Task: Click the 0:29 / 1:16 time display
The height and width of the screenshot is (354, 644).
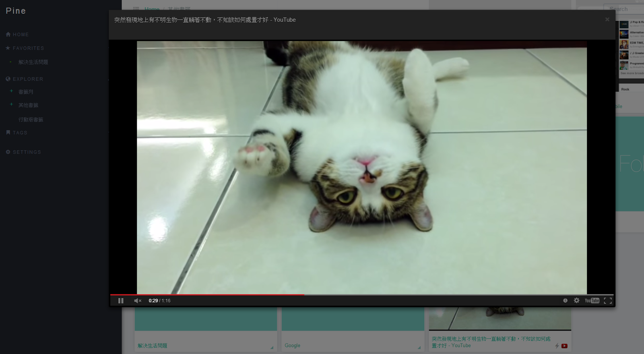Action: pyautogui.click(x=159, y=301)
